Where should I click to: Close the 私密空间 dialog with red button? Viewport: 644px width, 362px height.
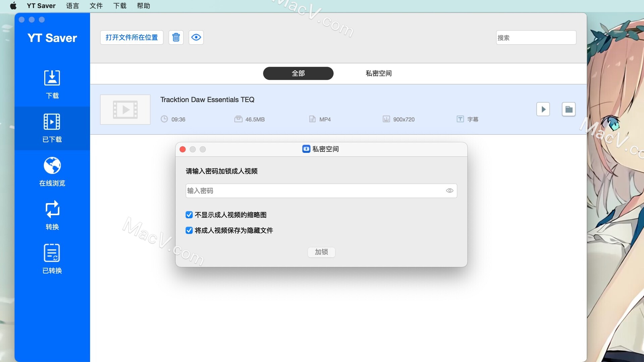(x=183, y=149)
